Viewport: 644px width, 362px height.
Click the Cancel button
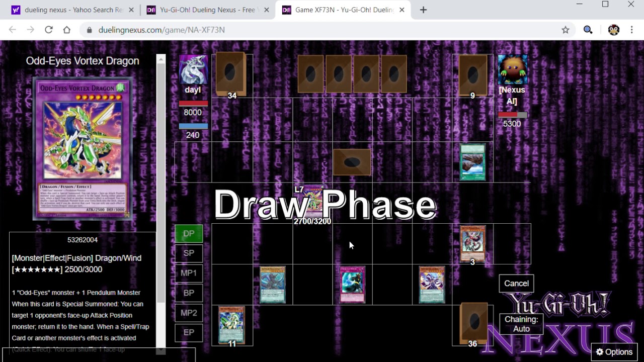(x=516, y=283)
